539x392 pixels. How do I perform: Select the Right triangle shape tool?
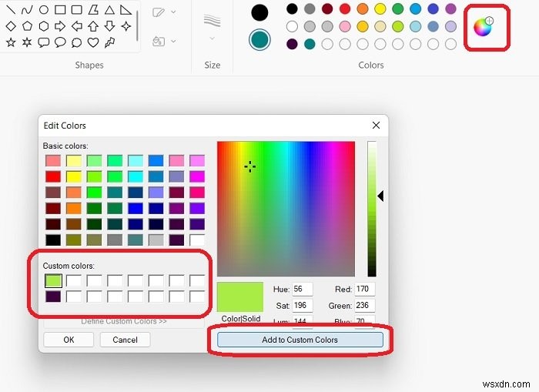point(126,10)
